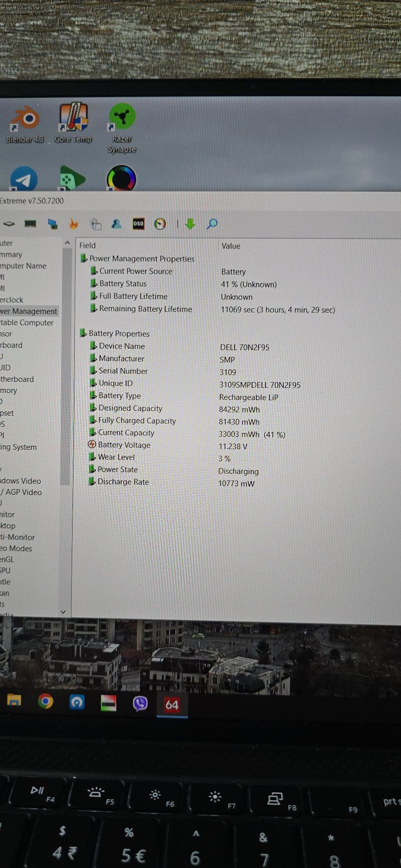The width and height of the screenshot is (401, 868).
Task: Select the Overclock tree item
Action: pos(12,299)
